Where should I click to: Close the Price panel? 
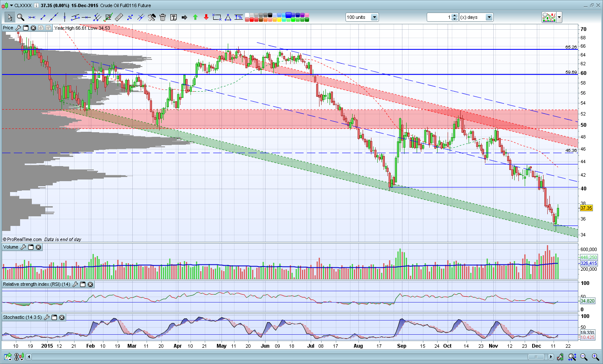pyautogui.click(x=33, y=28)
